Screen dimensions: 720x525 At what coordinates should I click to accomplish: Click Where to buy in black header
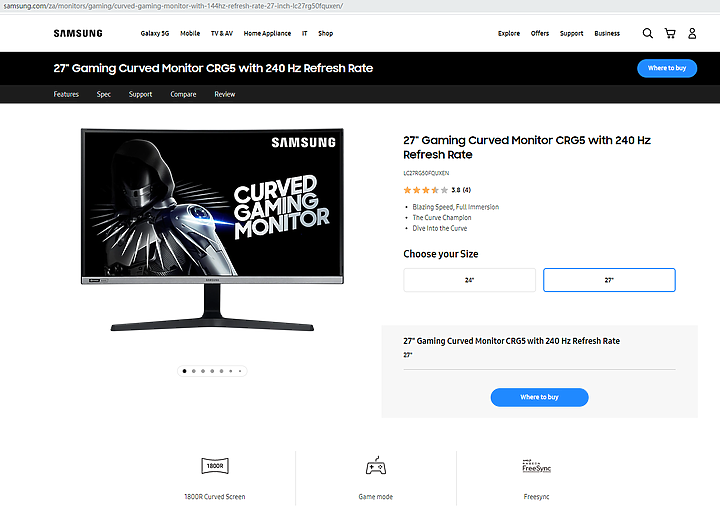point(667,68)
